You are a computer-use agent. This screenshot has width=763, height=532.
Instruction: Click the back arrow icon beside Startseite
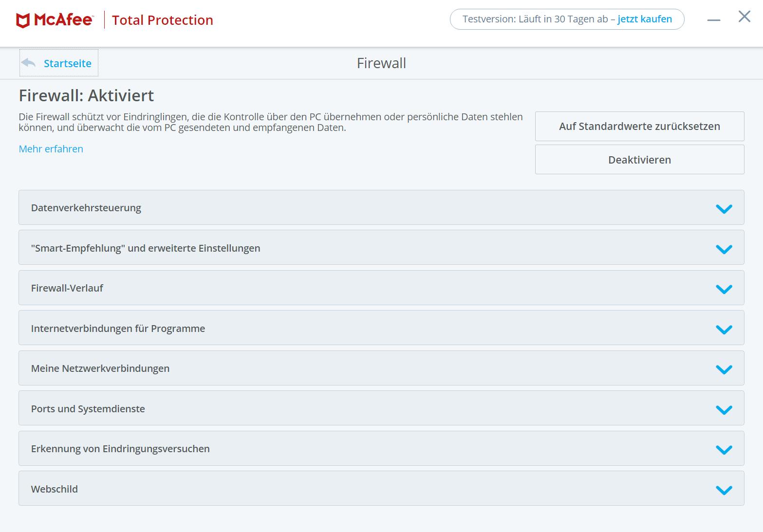pyautogui.click(x=29, y=63)
